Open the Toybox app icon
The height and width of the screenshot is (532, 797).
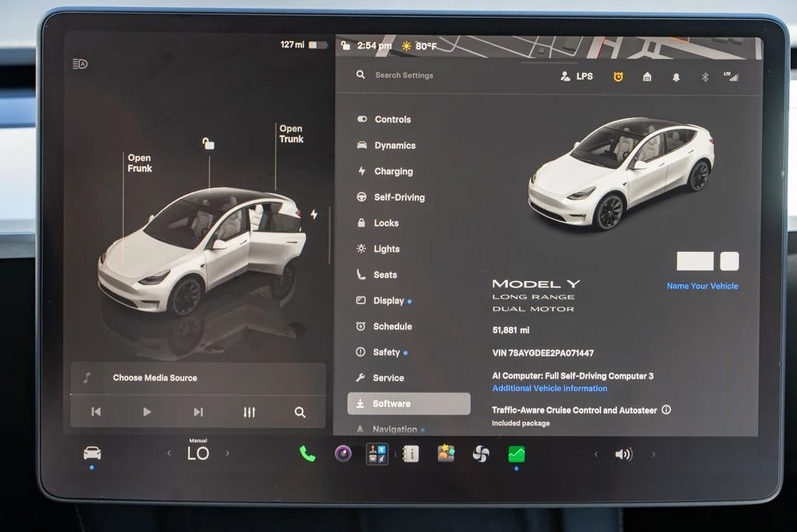(x=377, y=453)
